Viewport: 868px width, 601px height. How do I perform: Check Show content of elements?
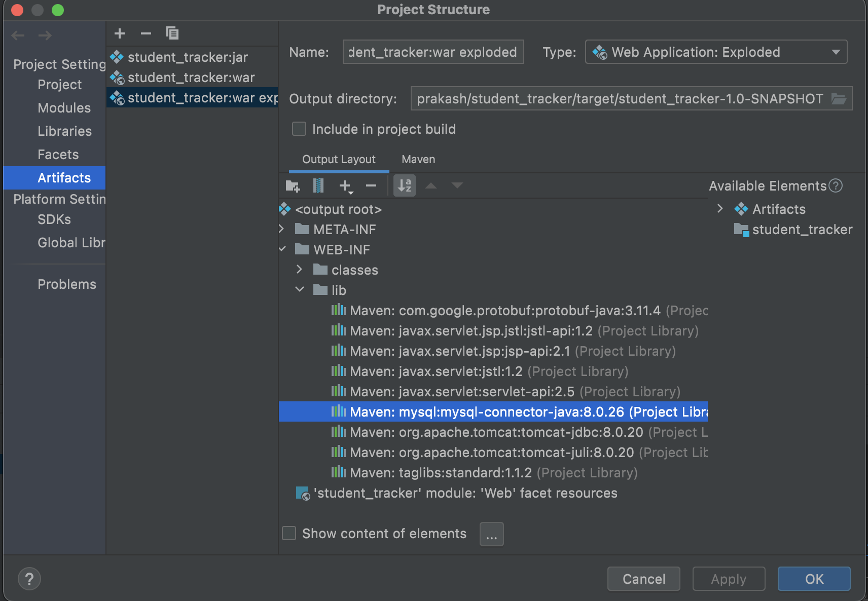pos(289,534)
